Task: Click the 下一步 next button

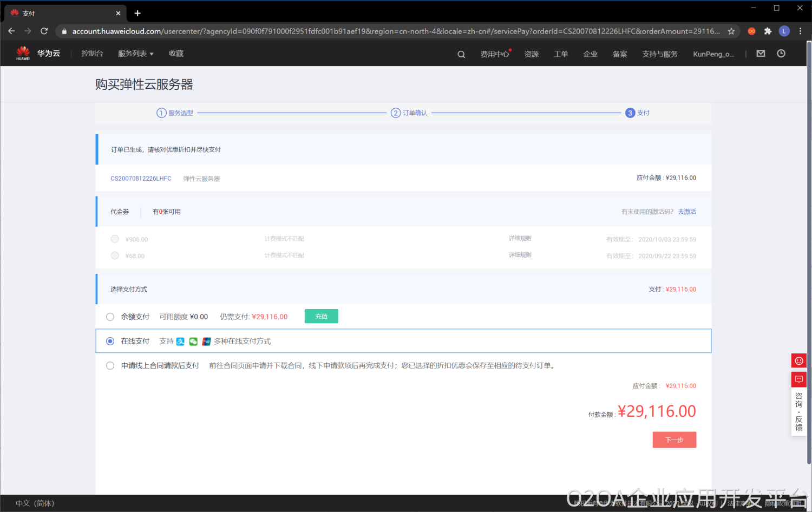Action: (x=674, y=440)
